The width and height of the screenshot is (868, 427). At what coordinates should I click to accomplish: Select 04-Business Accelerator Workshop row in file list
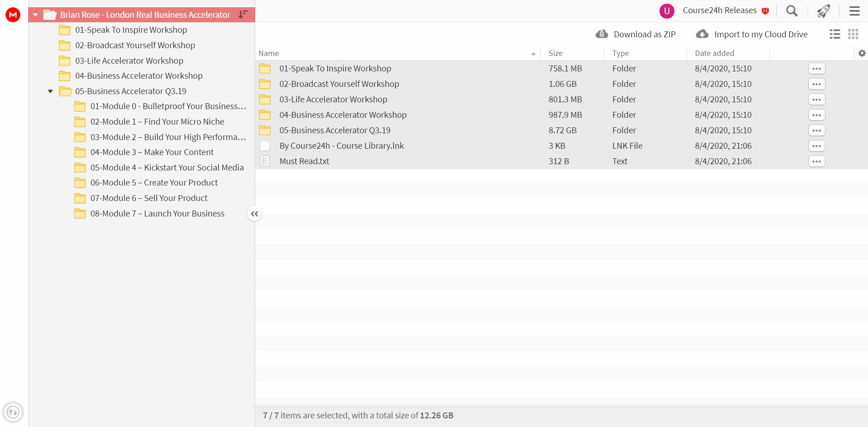(561, 115)
